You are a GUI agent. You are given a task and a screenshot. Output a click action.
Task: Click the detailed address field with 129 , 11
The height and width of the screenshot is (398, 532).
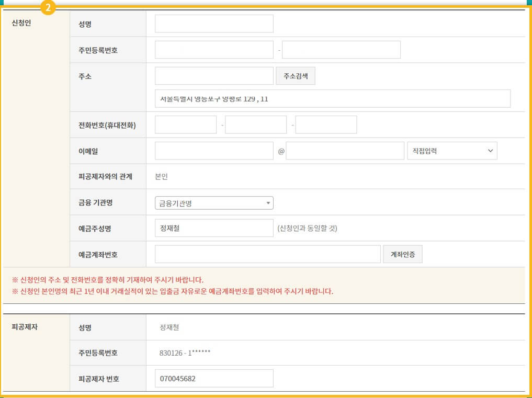pyautogui.click(x=333, y=99)
